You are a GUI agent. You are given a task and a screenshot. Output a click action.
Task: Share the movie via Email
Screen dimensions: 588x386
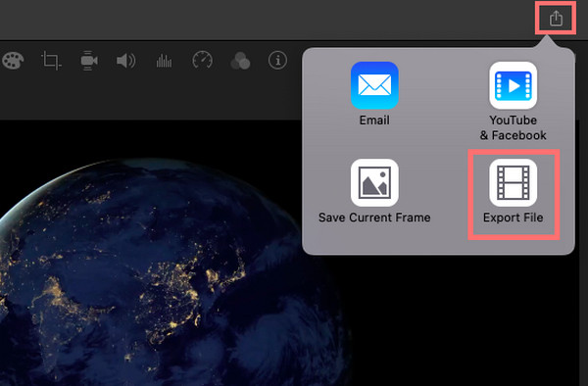point(374,94)
